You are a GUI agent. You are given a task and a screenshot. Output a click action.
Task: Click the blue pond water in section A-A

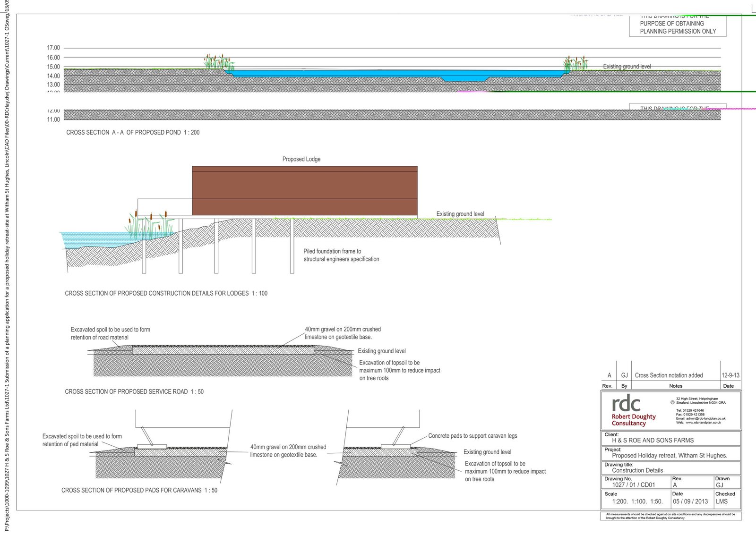378,74
